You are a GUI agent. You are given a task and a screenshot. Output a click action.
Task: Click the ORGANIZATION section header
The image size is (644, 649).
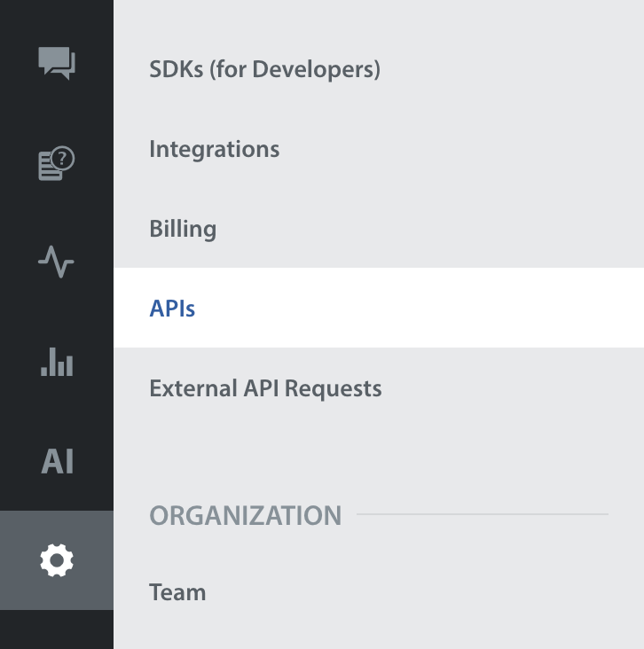tap(245, 515)
